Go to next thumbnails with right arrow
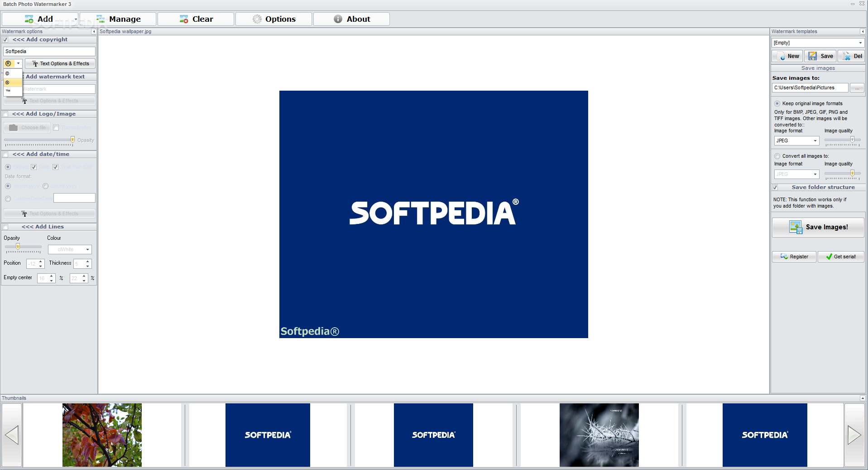The image size is (868, 470). coord(854,435)
